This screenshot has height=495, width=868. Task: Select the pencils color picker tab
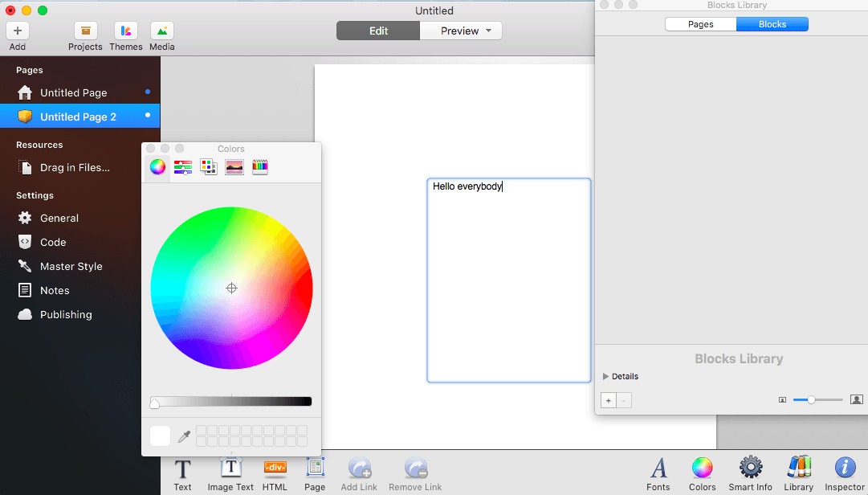pyautogui.click(x=260, y=166)
